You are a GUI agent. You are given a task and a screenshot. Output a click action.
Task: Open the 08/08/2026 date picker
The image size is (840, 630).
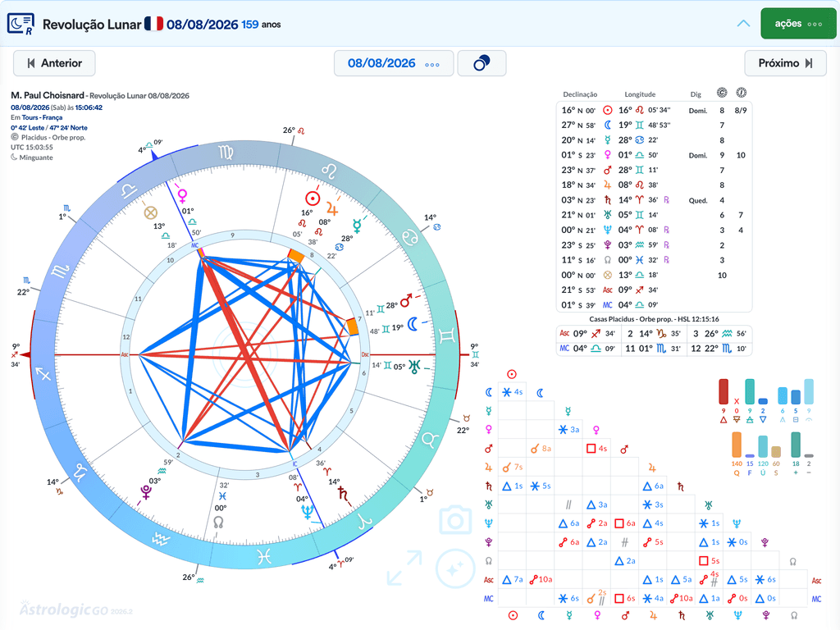tap(394, 63)
